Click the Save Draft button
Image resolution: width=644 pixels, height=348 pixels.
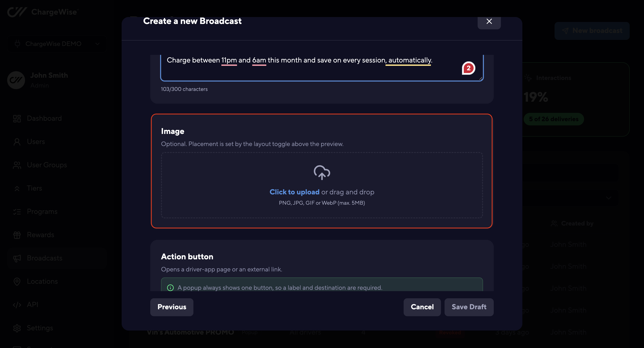pos(469,307)
